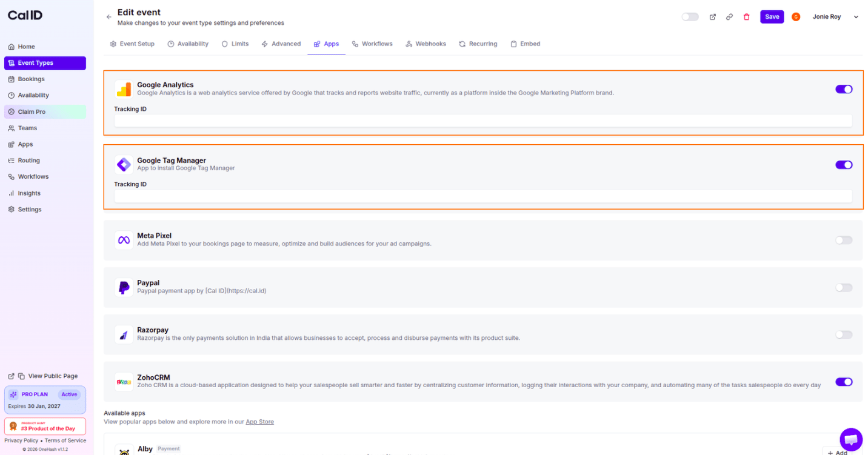Open the Webhooks tab
The height and width of the screenshot is (455, 868).
point(426,44)
